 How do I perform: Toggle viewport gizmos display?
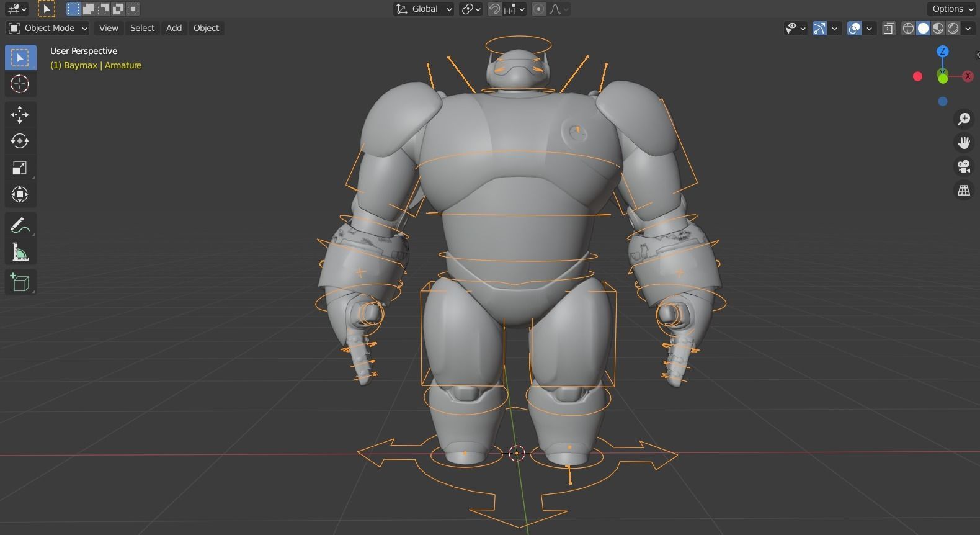click(x=819, y=28)
